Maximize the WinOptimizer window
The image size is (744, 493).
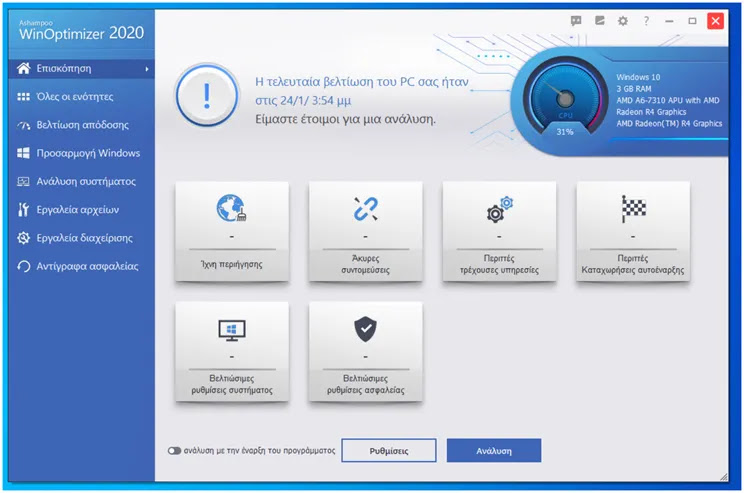(692, 21)
